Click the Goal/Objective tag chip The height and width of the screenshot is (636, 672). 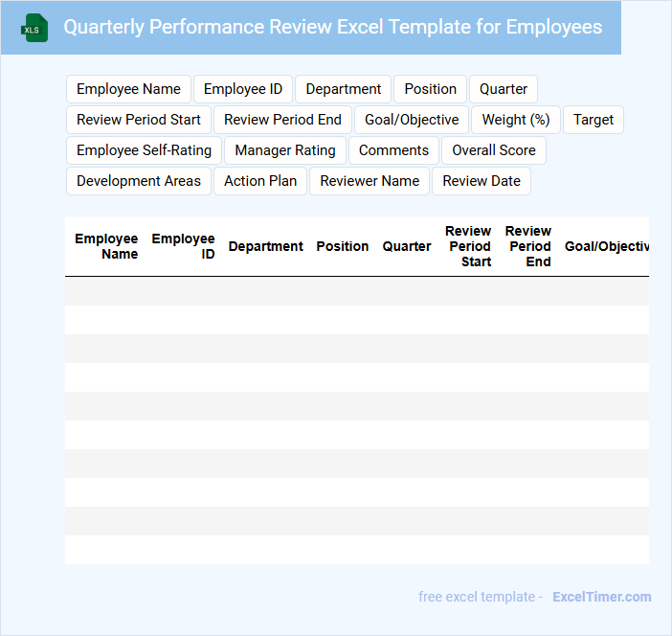(412, 120)
